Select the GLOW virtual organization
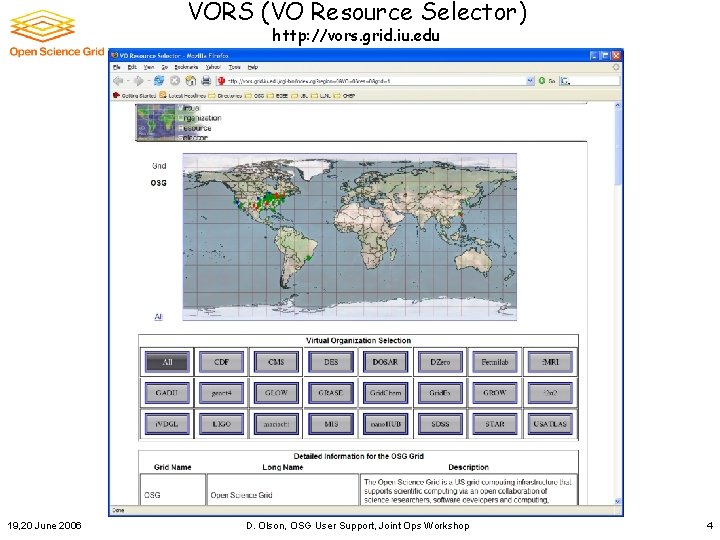The height and width of the screenshot is (540, 720). coord(276,393)
